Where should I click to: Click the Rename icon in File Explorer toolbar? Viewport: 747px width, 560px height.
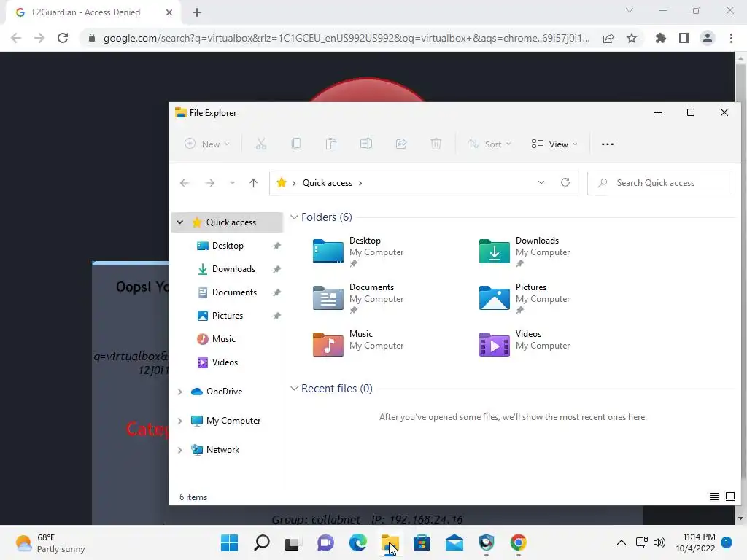366,144
